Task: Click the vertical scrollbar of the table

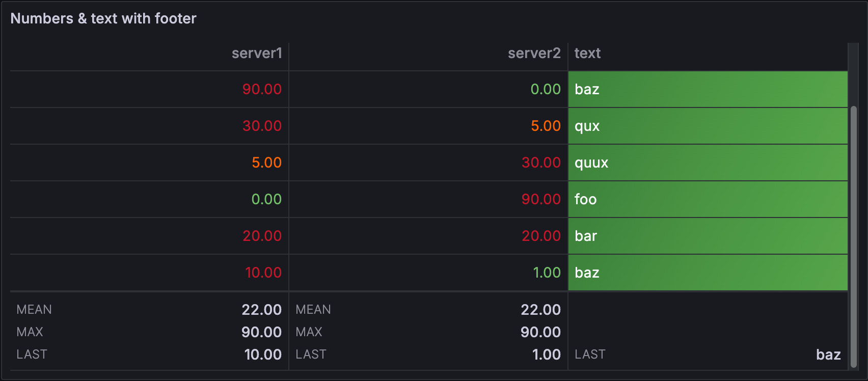Action: tap(853, 234)
